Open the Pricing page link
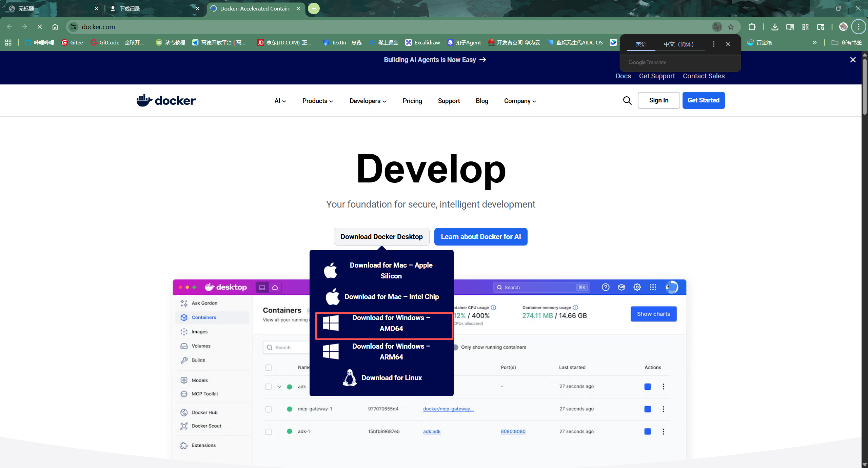 [412, 101]
